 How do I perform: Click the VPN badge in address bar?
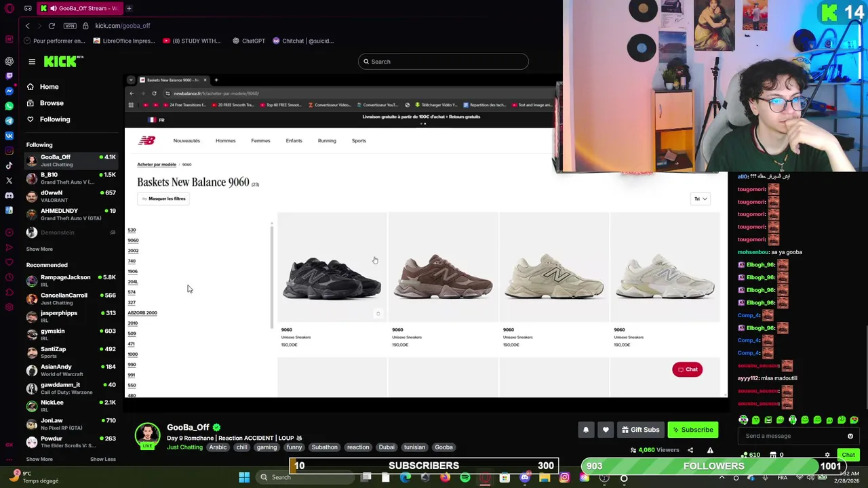[x=70, y=26]
